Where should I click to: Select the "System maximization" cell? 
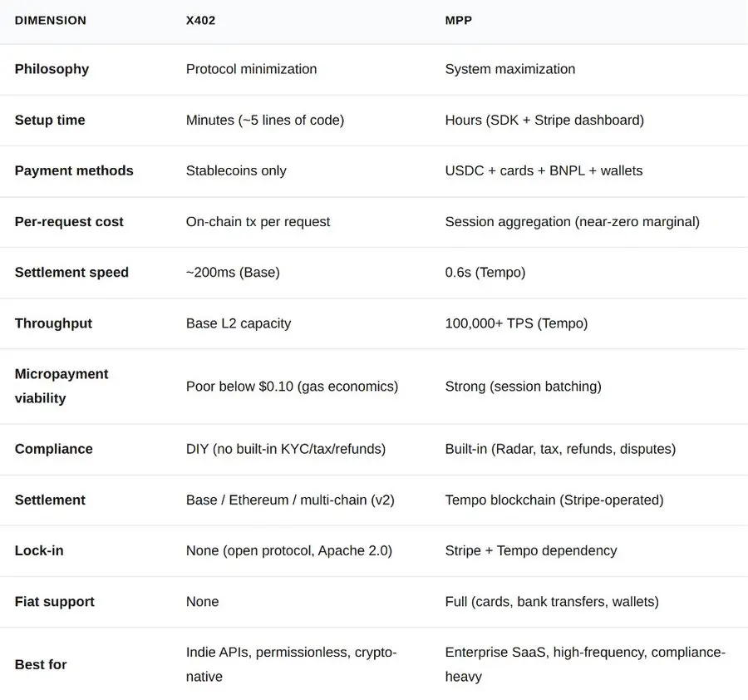509,69
